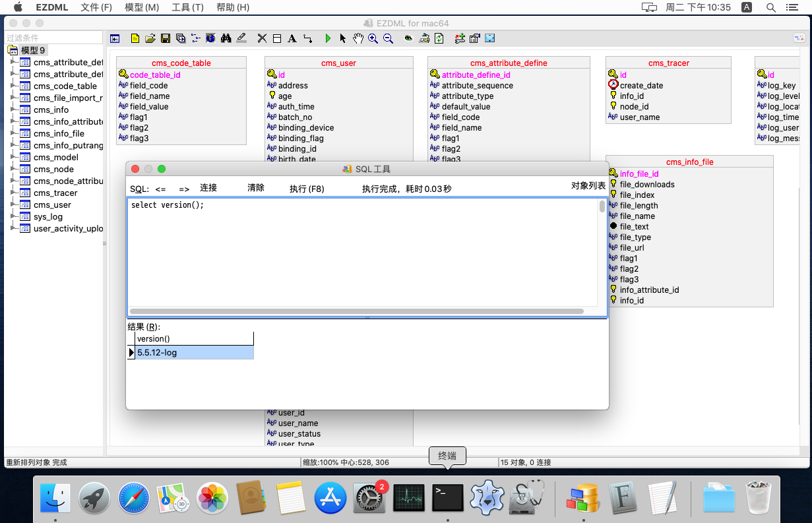Click 执行(F8) in SQL tool

(x=307, y=189)
